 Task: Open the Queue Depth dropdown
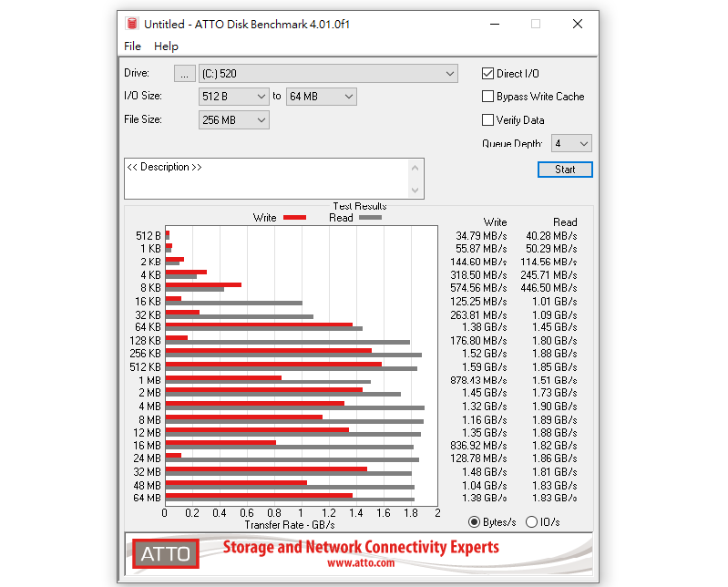[x=571, y=143]
